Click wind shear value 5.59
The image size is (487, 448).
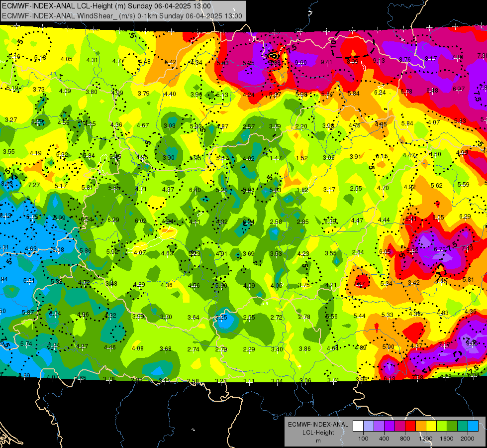(464, 185)
